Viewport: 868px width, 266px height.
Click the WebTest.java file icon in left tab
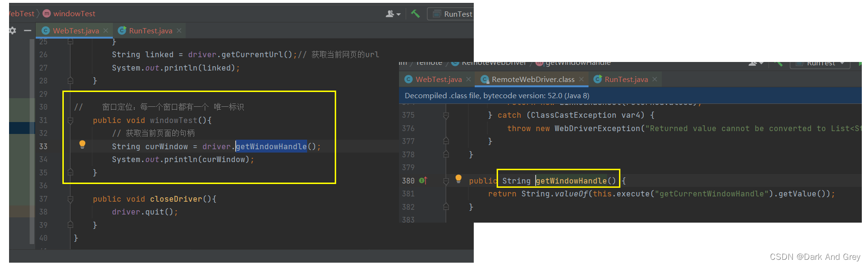(x=46, y=31)
